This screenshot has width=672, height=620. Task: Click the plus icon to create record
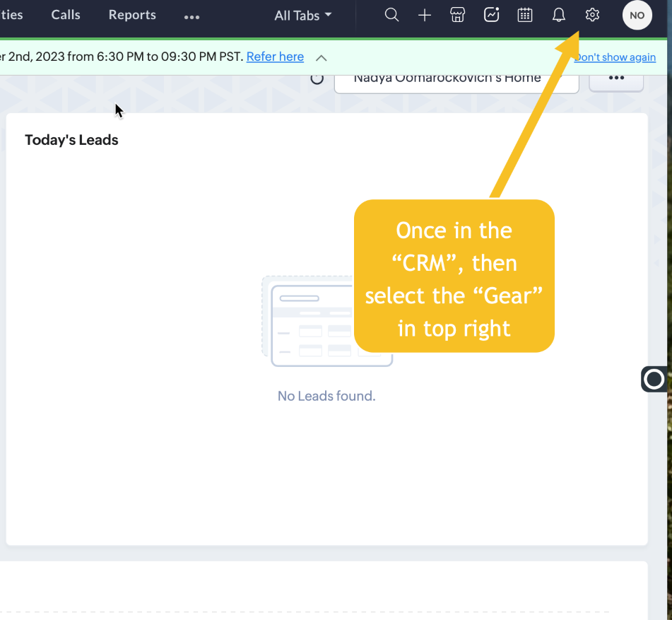[x=425, y=15]
